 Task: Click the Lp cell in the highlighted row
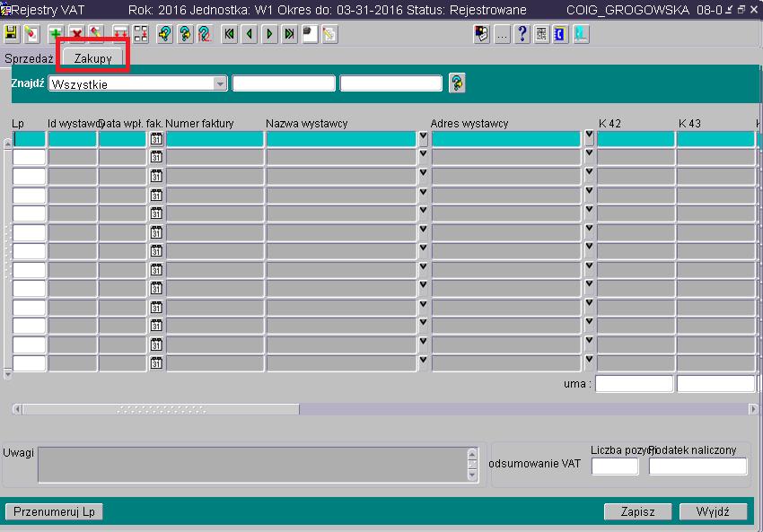[x=29, y=139]
